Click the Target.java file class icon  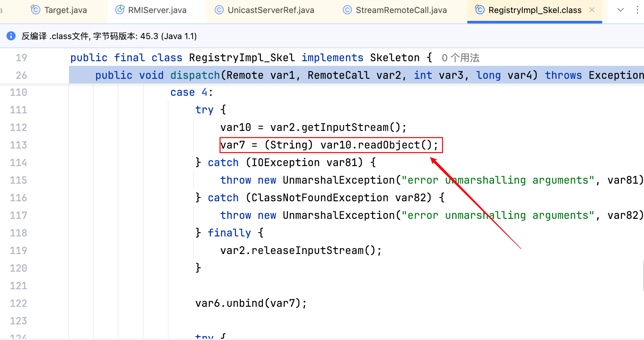35,10
